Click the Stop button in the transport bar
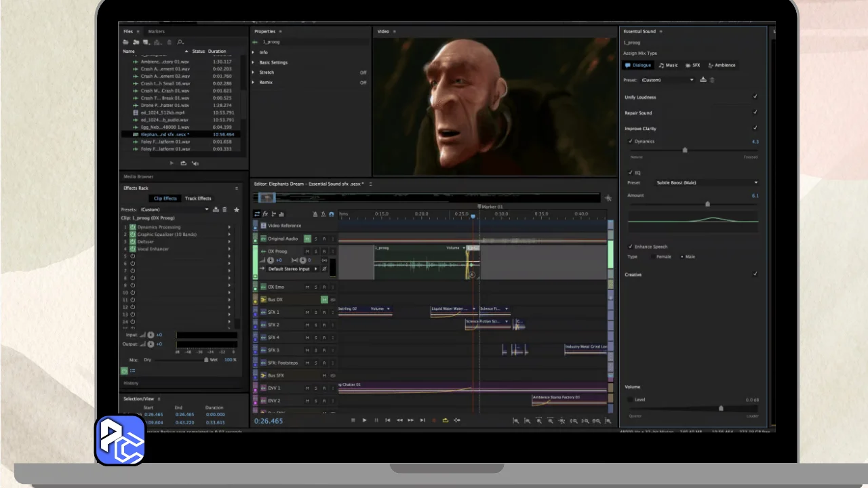Viewport: 868px width, 488px height. click(353, 420)
